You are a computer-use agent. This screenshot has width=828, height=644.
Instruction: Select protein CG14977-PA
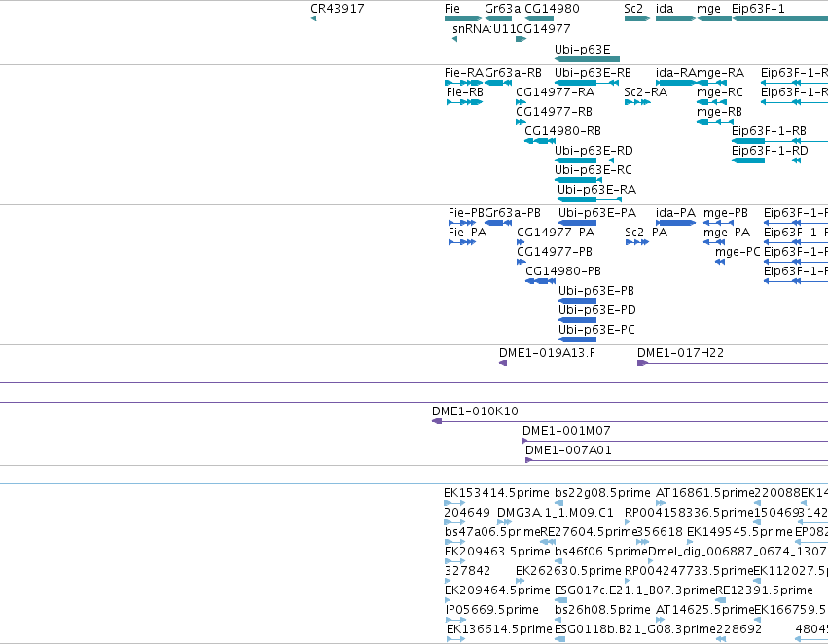pos(556,233)
